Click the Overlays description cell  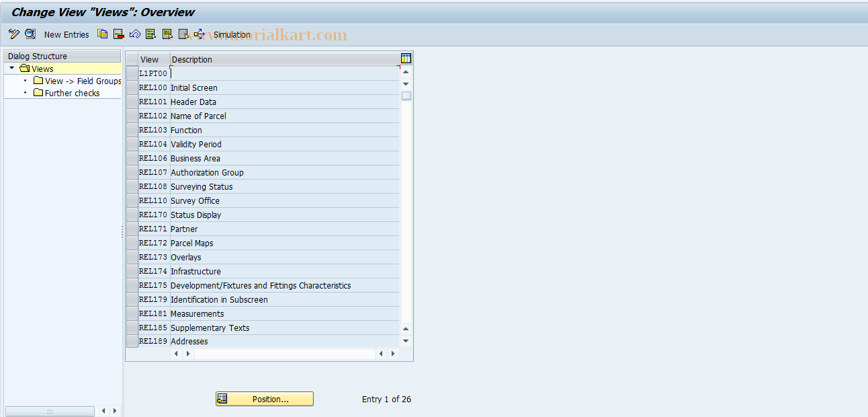(284, 257)
